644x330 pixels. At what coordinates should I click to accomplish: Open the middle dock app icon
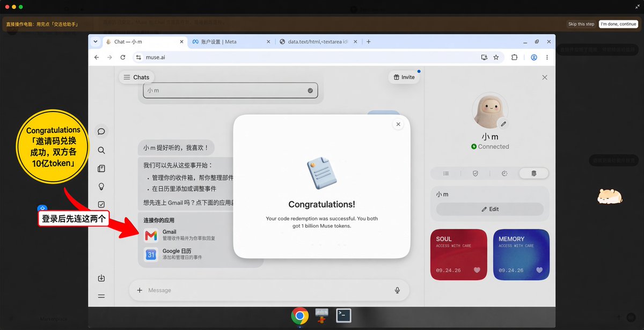click(x=322, y=316)
